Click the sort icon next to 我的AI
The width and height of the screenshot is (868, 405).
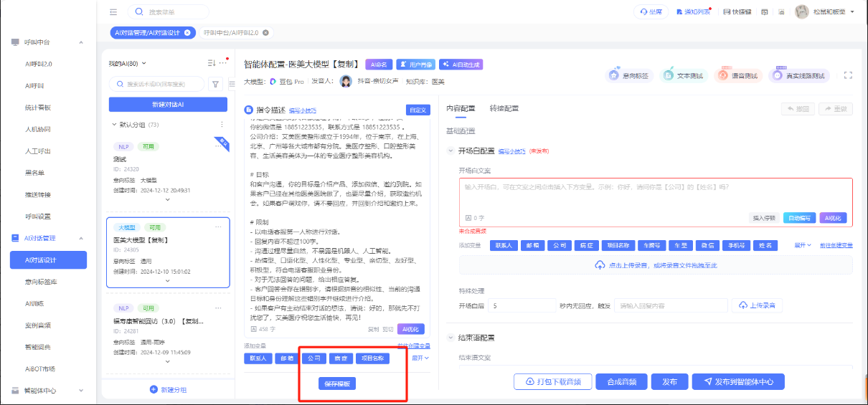click(x=211, y=63)
